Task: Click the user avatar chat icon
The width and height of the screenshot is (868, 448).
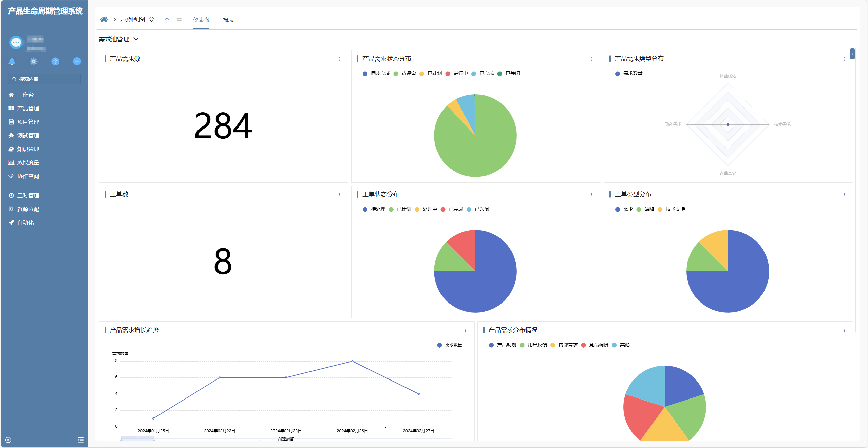Action: (x=16, y=43)
